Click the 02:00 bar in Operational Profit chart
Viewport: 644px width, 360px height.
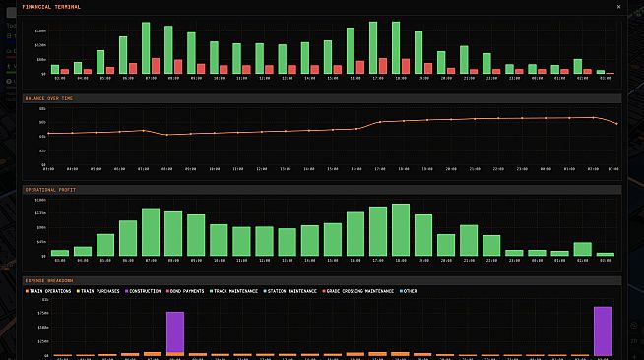click(582, 249)
